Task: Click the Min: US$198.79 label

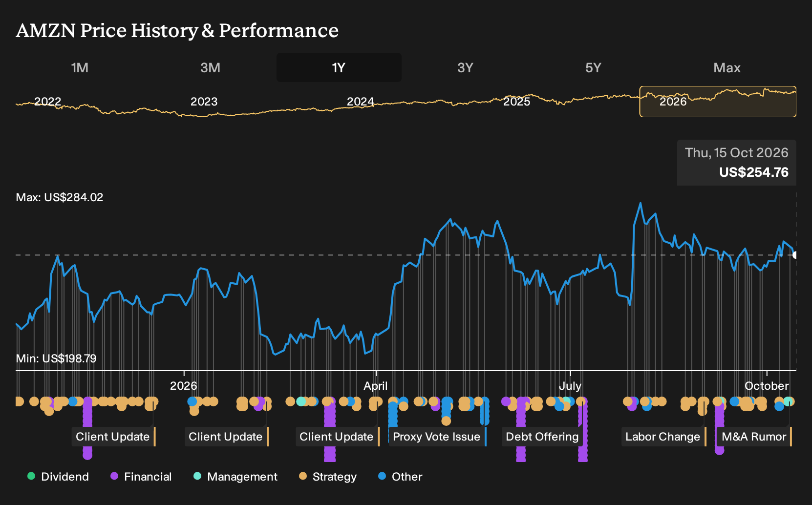Action: tap(56, 358)
